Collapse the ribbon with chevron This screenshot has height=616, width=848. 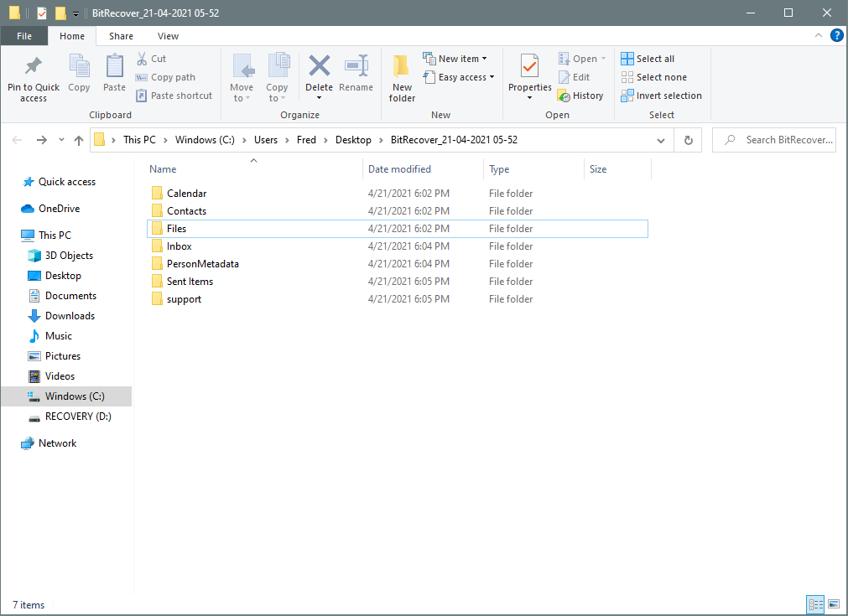(819, 36)
